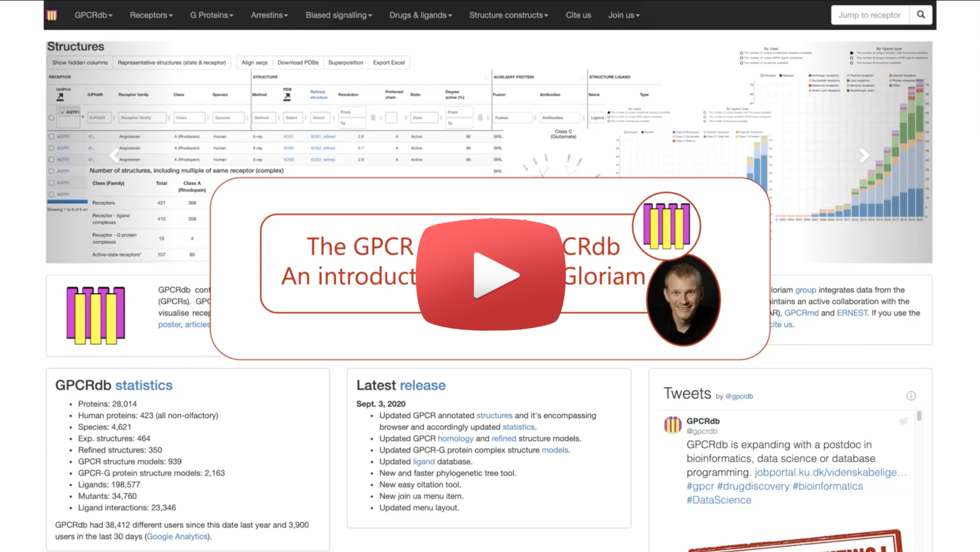This screenshot has height=552, width=980.
Task: Open the Cite us page
Action: click(578, 15)
